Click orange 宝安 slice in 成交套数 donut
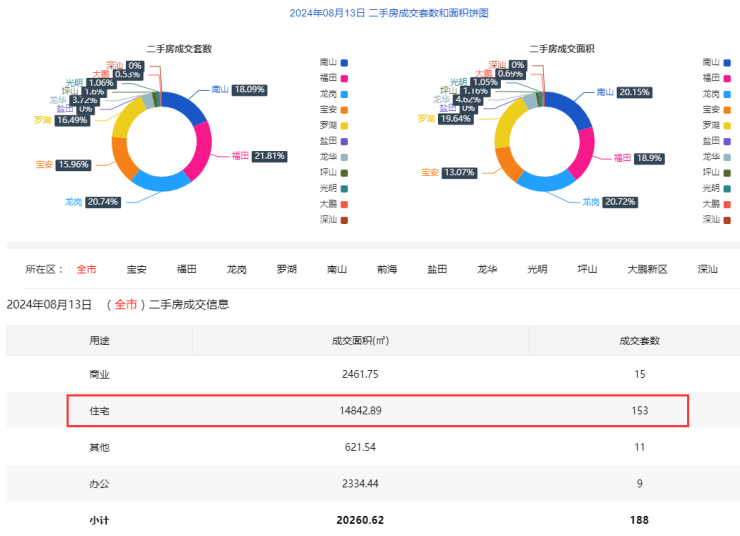Image resolution: width=740 pixels, height=536 pixels. (x=122, y=157)
